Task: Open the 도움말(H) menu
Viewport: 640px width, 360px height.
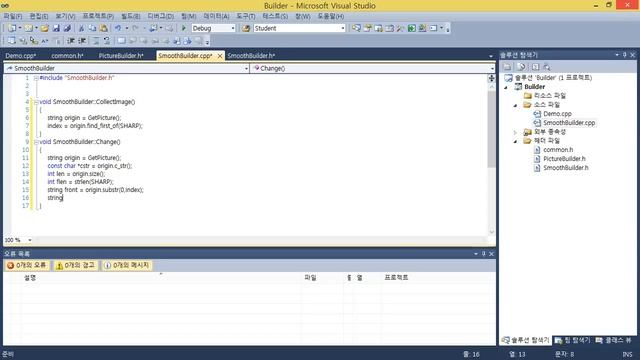Action: coord(331,16)
